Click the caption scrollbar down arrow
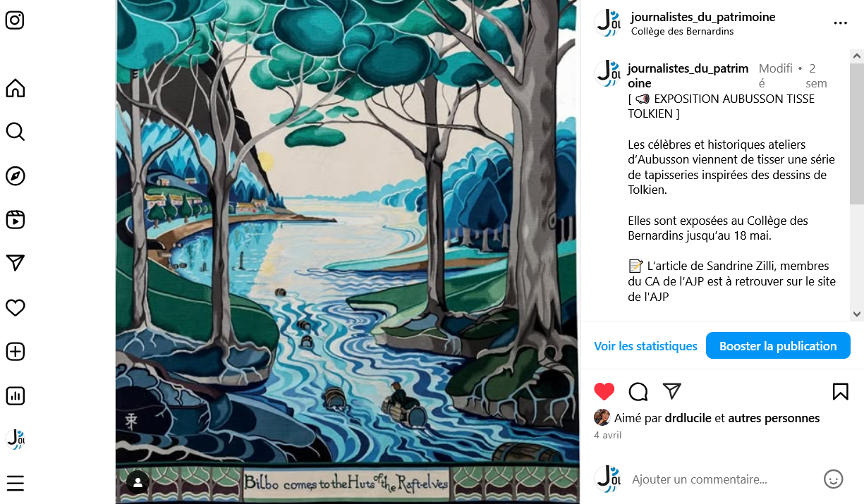This screenshot has height=504, width=864. (x=857, y=314)
